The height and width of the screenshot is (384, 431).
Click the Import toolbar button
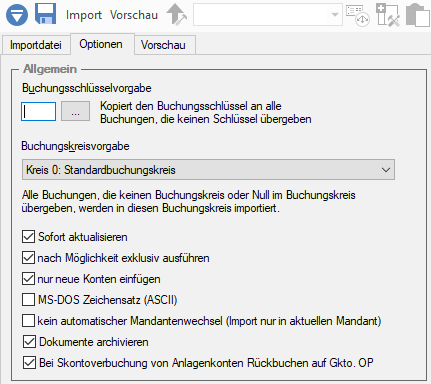(x=84, y=15)
